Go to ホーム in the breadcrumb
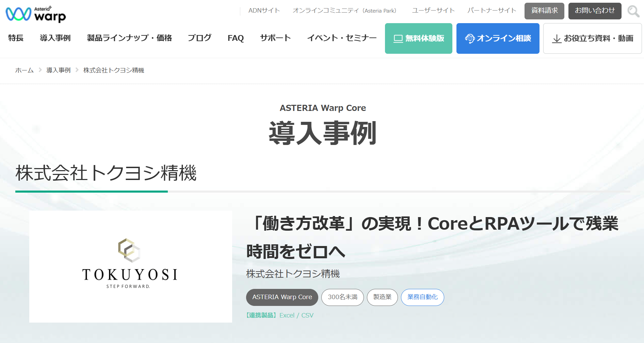The image size is (644, 343). (x=25, y=70)
